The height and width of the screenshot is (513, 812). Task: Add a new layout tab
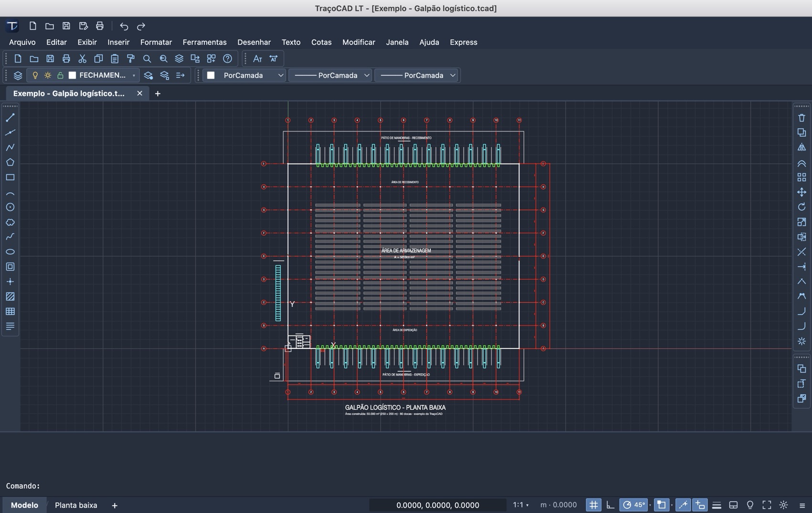click(x=115, y=505)
